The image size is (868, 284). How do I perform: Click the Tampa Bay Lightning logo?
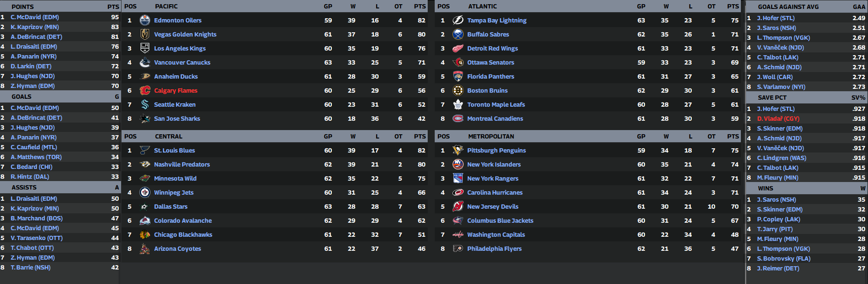458,20
